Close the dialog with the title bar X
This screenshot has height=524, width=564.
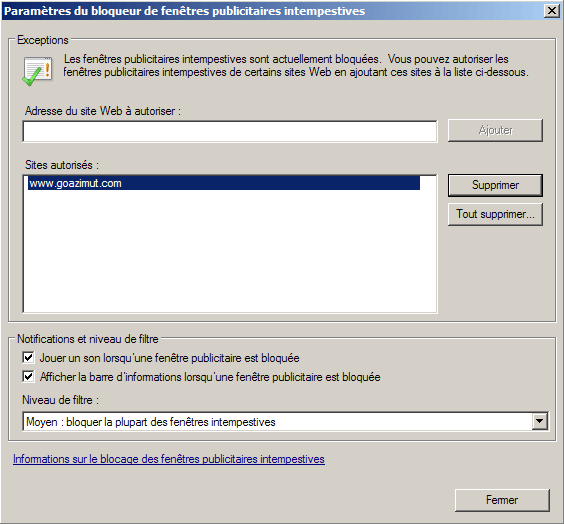[x=551, y=11]
